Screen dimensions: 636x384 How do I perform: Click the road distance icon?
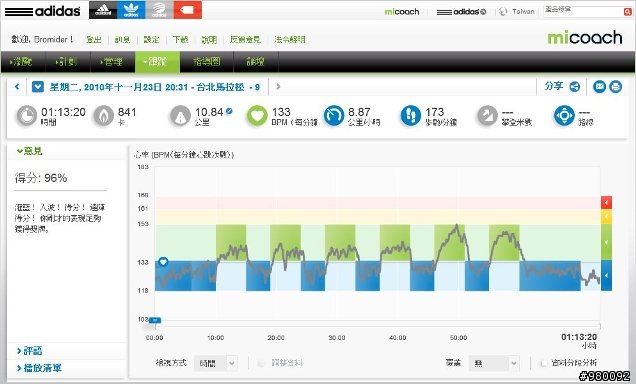[x=180, y=116]
